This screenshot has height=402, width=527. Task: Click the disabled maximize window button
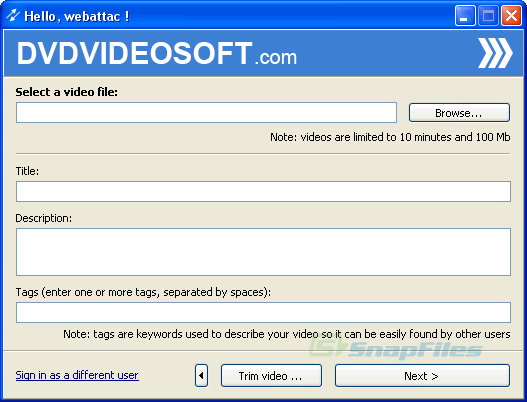488,15
